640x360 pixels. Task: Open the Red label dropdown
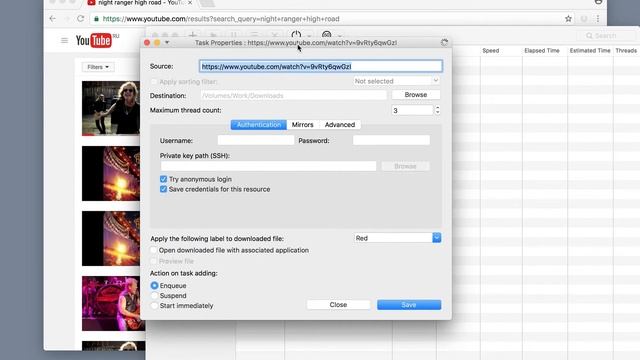click(398, 238)
